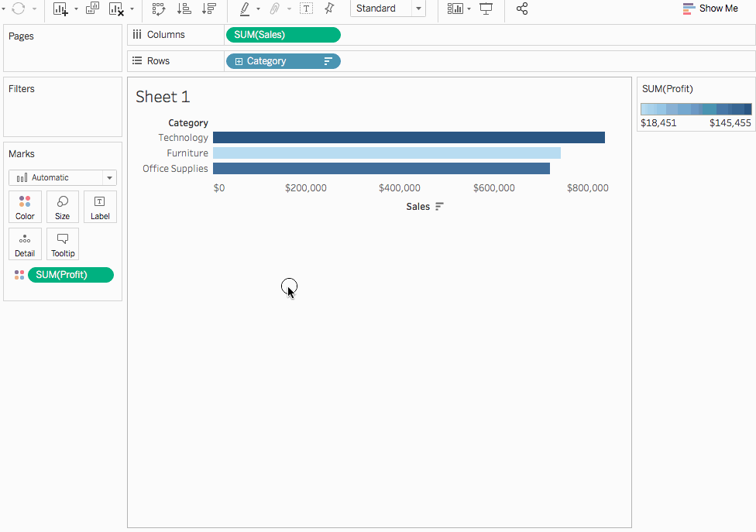Sort descending using the toolbar icon
Image resolution: width=756 pixels, height=532 pixels.
(209, 9)
